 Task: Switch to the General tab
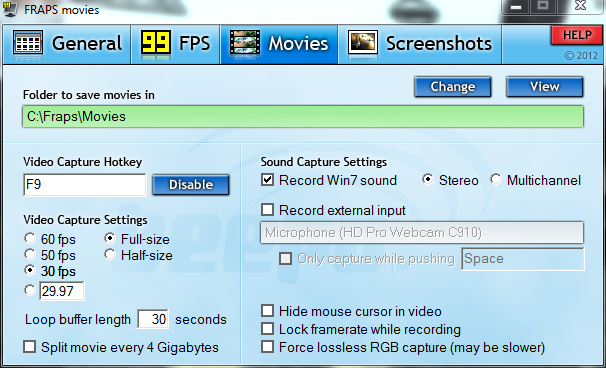pyautogui.click(x=67, y=44)
